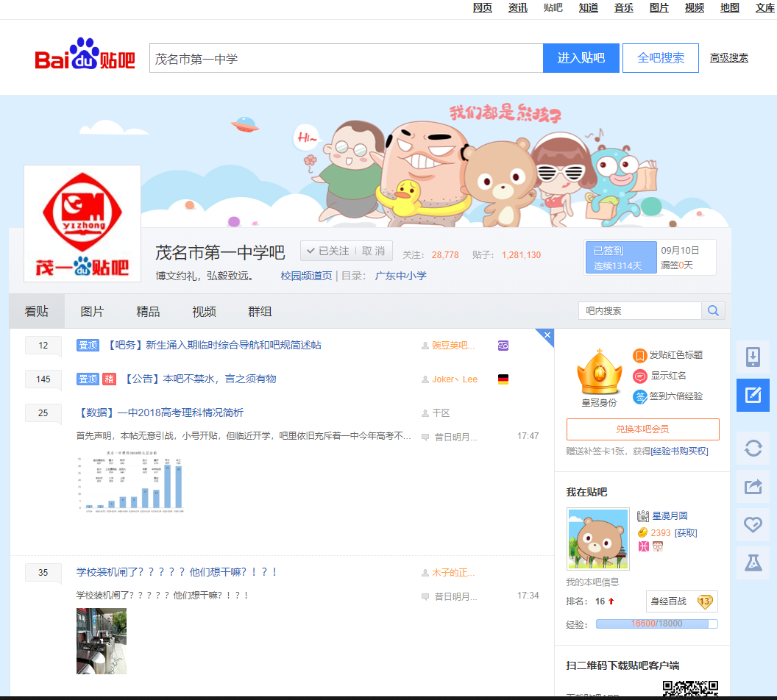Click the share arrow icon in sidebar
The height and width of the screenshot is (700, 777).
(753, 487)
